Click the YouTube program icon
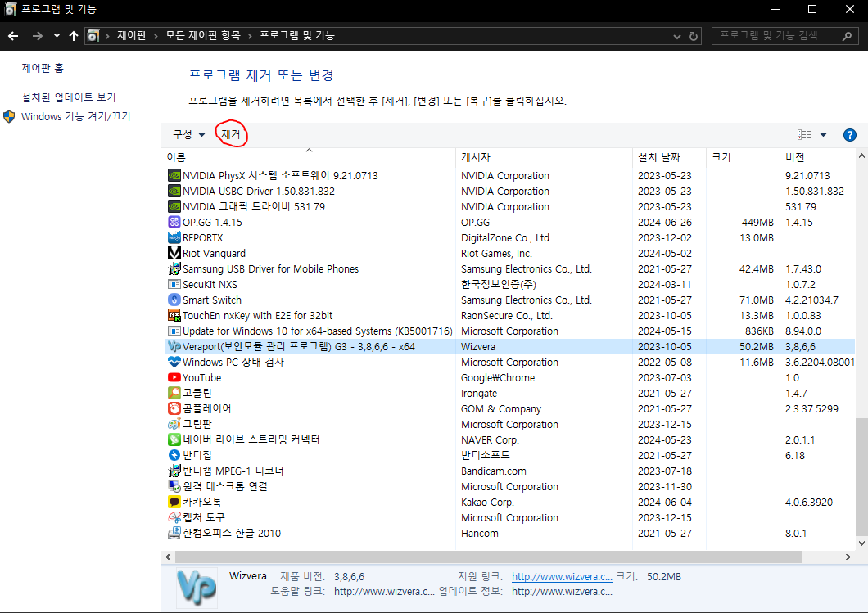Viewport: 868px width, 613px height. click(x=174, y=377)
